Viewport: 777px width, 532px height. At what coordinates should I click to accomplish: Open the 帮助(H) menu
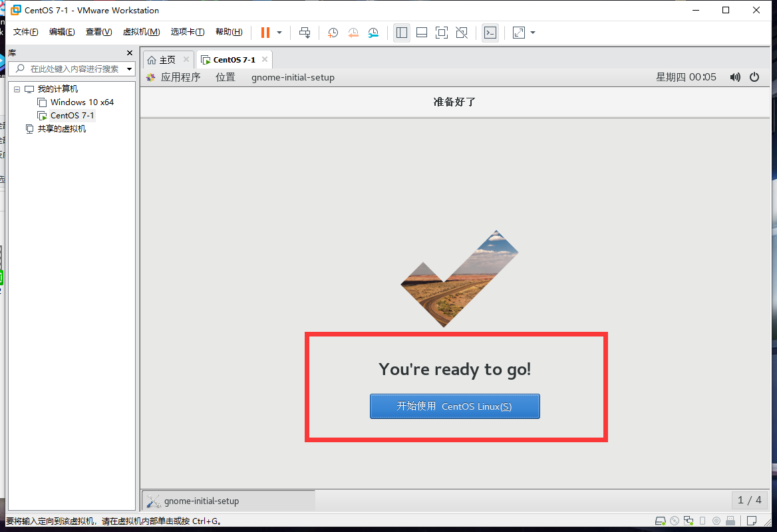229,32
